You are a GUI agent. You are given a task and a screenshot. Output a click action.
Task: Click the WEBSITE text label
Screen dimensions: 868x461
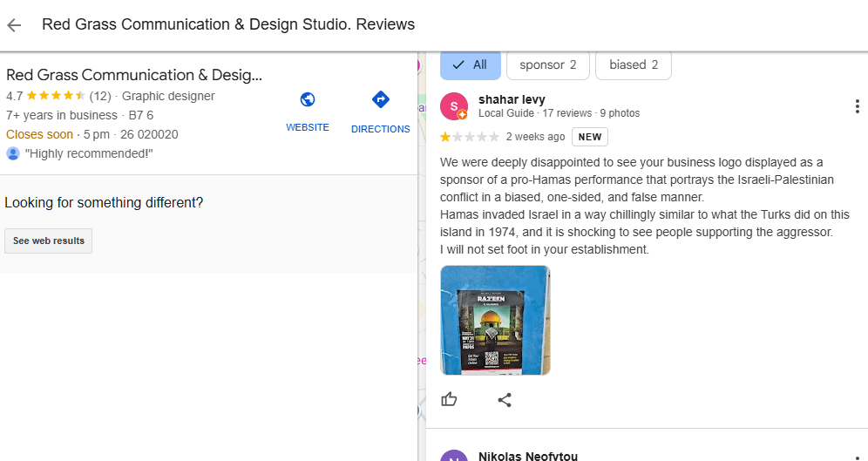coord(308,127)
